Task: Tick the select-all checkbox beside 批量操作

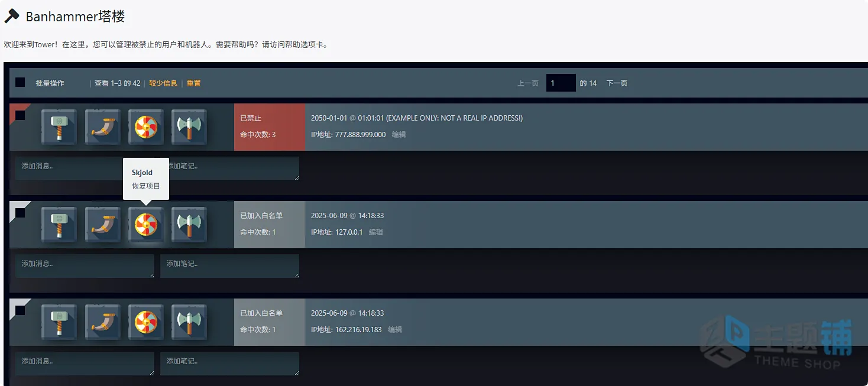Action: 20,82
